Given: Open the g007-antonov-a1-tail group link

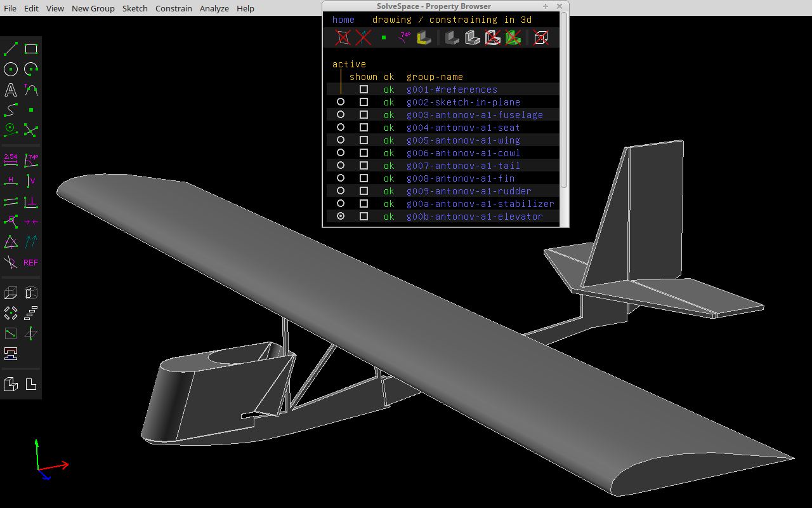Looking at the screenshot, I should [x=463, y=166].
